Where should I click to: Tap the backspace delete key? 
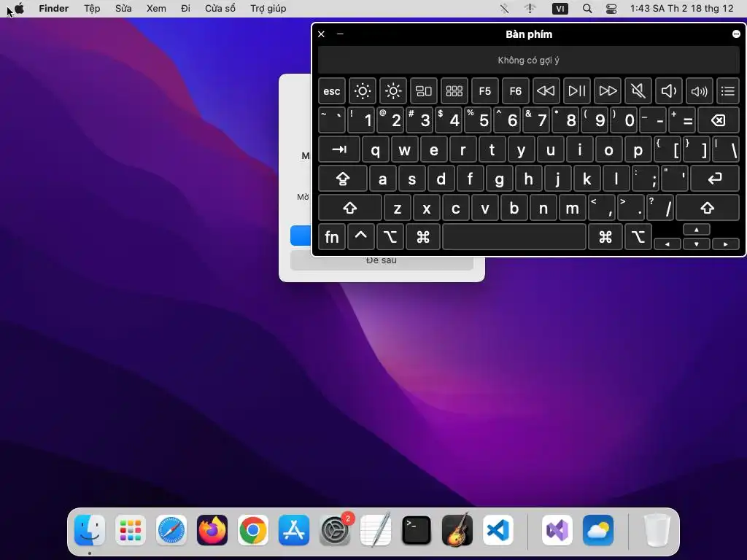(719, 120)
